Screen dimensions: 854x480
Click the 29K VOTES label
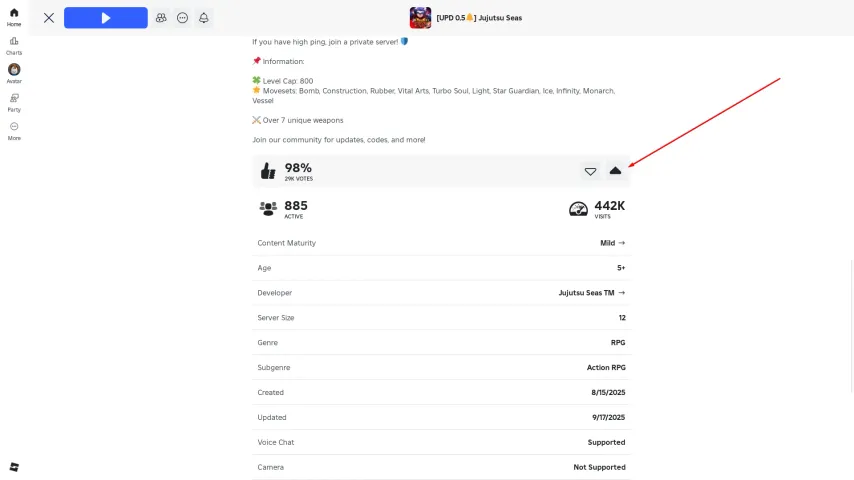[x=298, y=179]
